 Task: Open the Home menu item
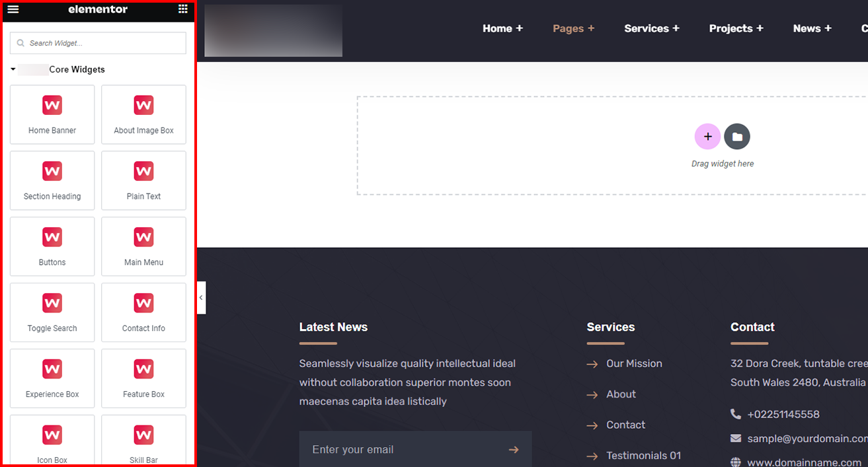coord(502,28)
